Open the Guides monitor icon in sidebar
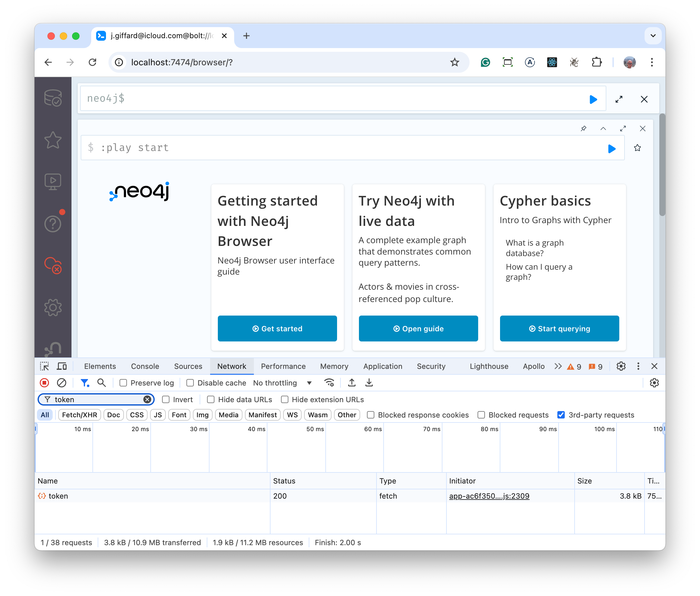Image resolution: width=700 pixels, height=596 pixels. click(x=53, y=182)
